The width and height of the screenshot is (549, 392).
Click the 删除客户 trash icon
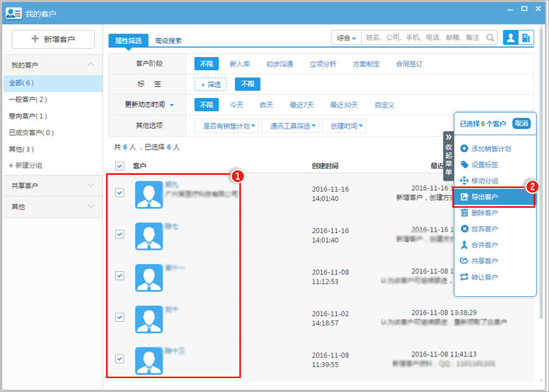(464, 213)
